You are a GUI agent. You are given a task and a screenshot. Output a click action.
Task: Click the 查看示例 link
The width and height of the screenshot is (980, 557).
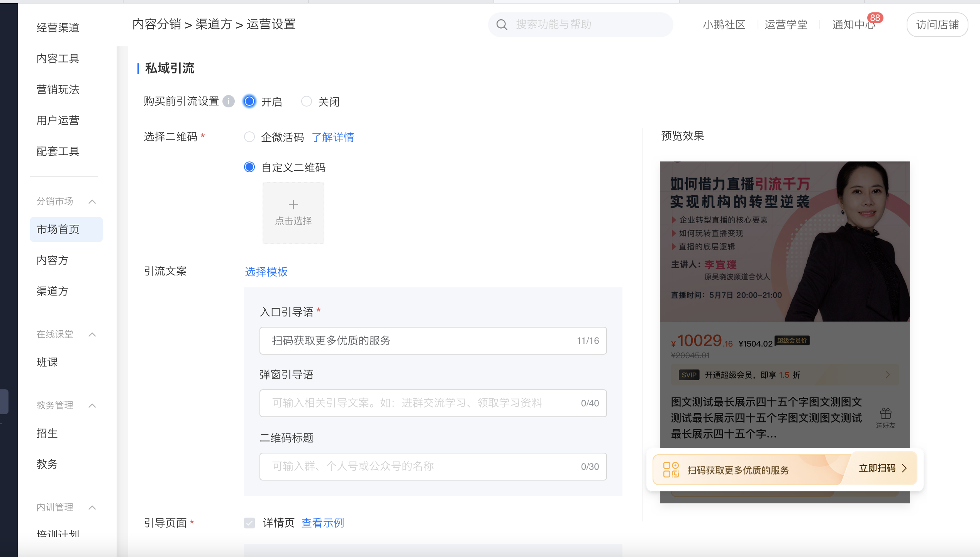pyautogui.click(x=323, y=523)
